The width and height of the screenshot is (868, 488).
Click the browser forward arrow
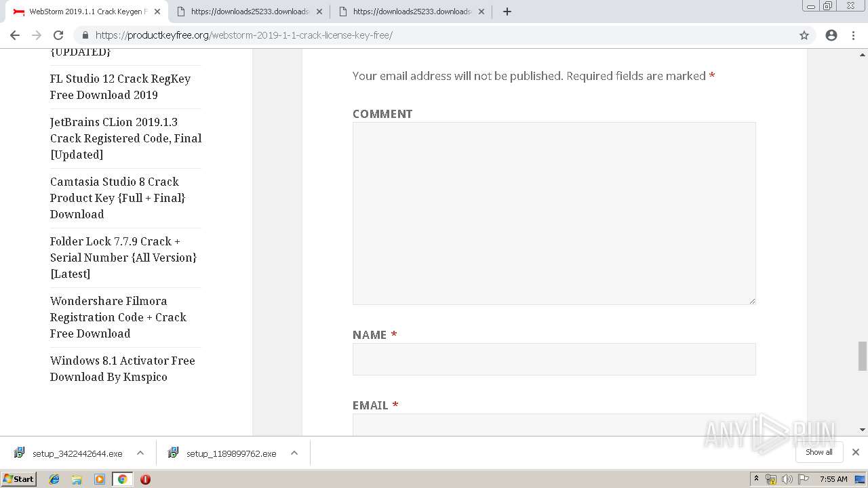pos(37,35)
